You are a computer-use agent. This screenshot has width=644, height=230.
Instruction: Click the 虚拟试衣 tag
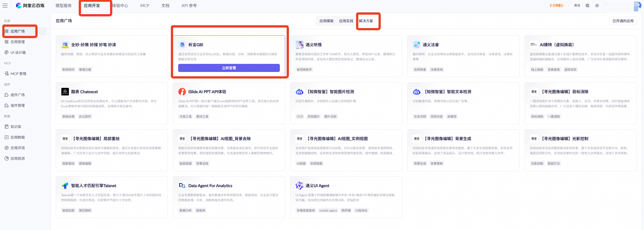570,69
